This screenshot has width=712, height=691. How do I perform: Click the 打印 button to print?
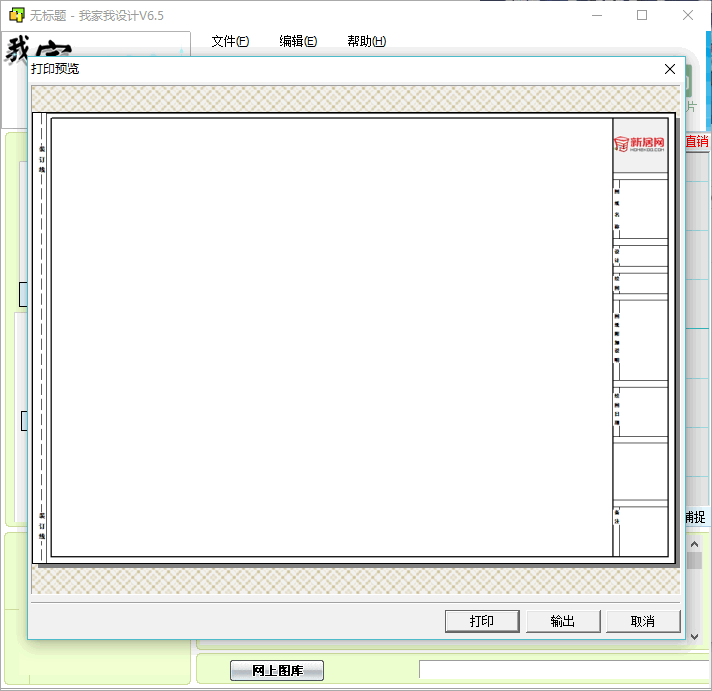[x=482, y=621]
